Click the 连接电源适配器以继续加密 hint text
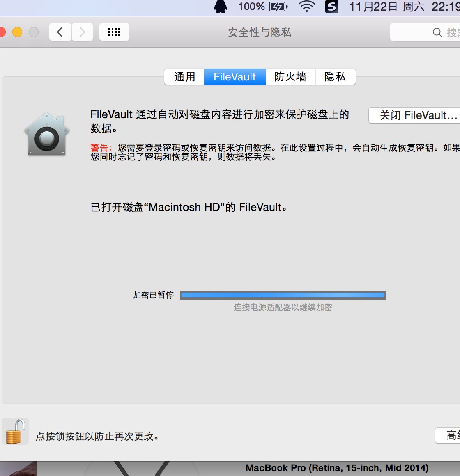The image size is (460, 476). pos(283,307)
